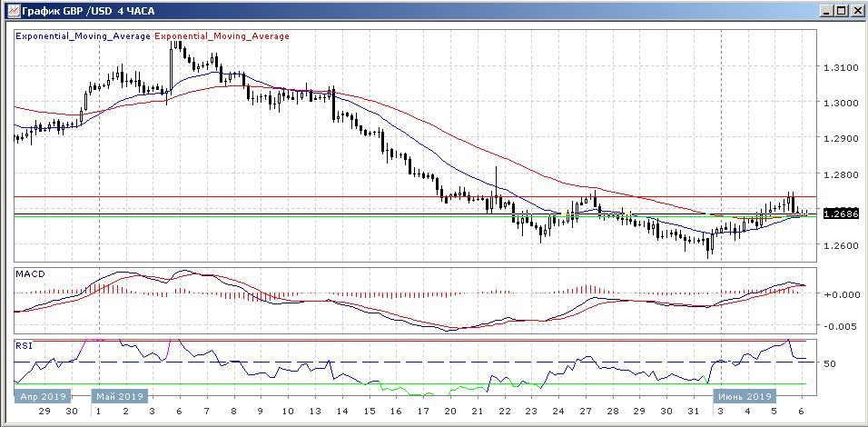Select the Июнь 2019 month marker

(x=744, y=396)
